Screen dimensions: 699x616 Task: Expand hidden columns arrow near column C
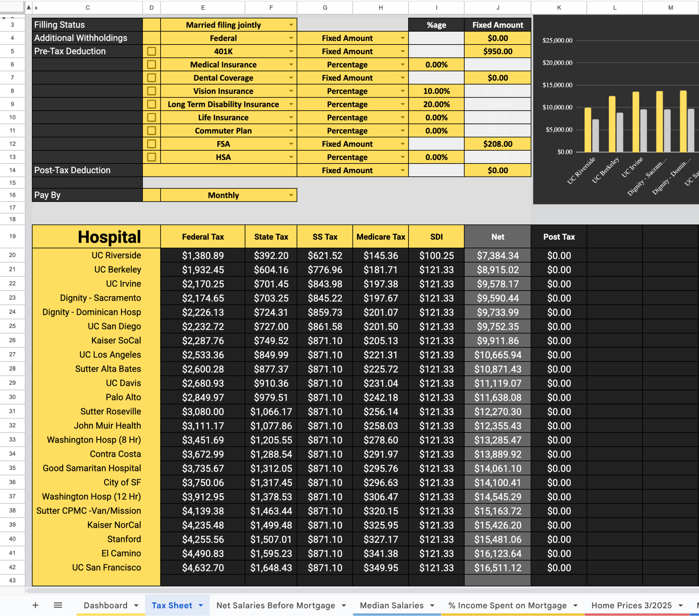(x=36, y=8)
